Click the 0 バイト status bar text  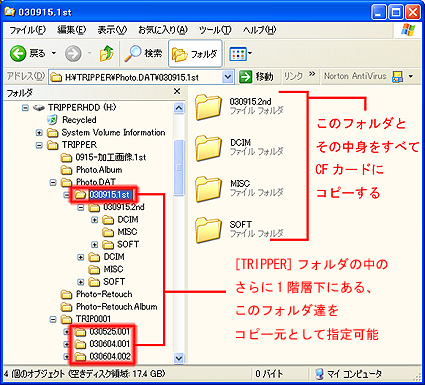point(269,374)
